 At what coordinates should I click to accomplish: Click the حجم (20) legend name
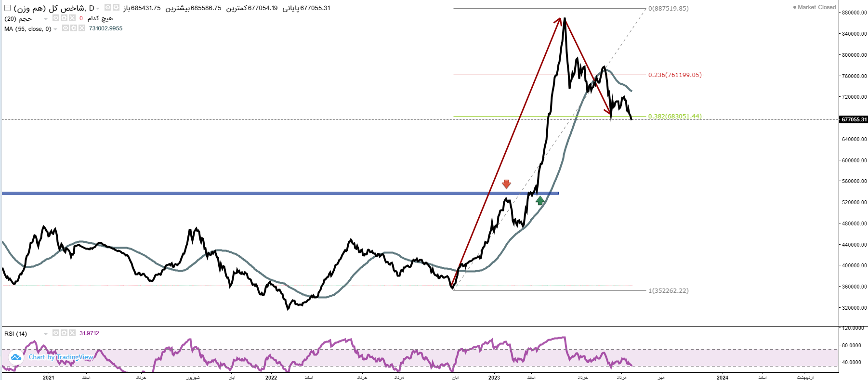pos(18,19)
